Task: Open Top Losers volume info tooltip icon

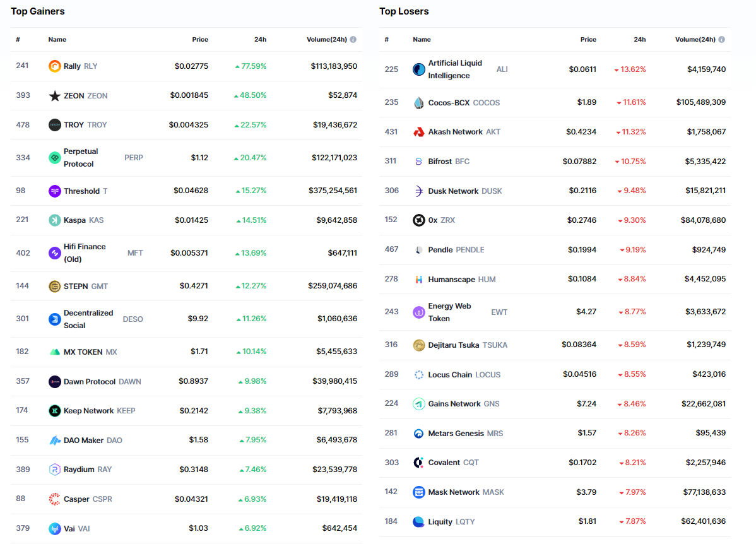Action: [x=721, y=40]
